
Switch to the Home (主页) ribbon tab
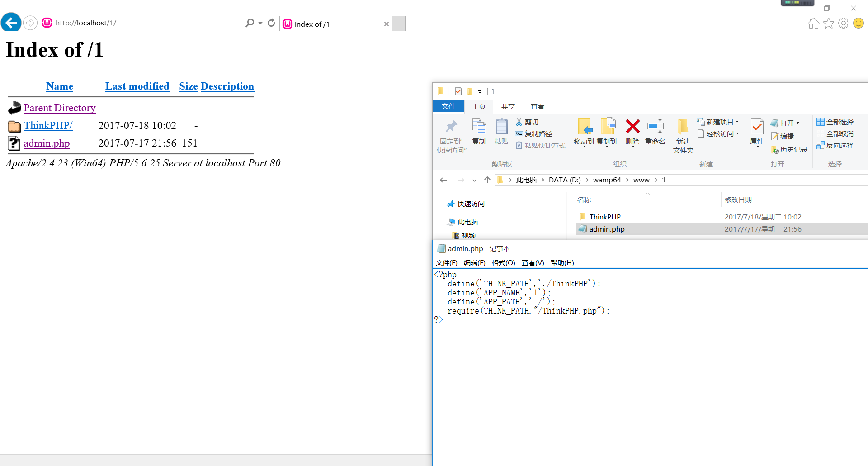[x=479, y=107]
